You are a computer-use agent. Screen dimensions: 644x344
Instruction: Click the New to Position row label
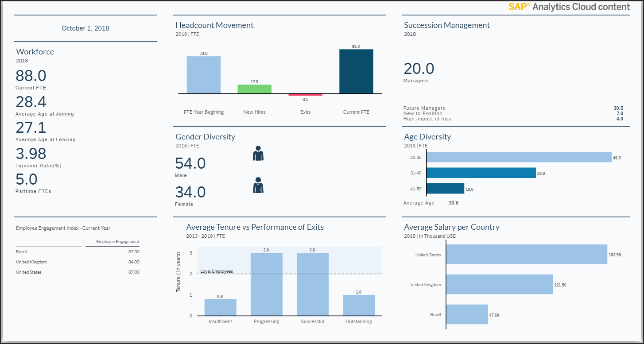(423, 113)
